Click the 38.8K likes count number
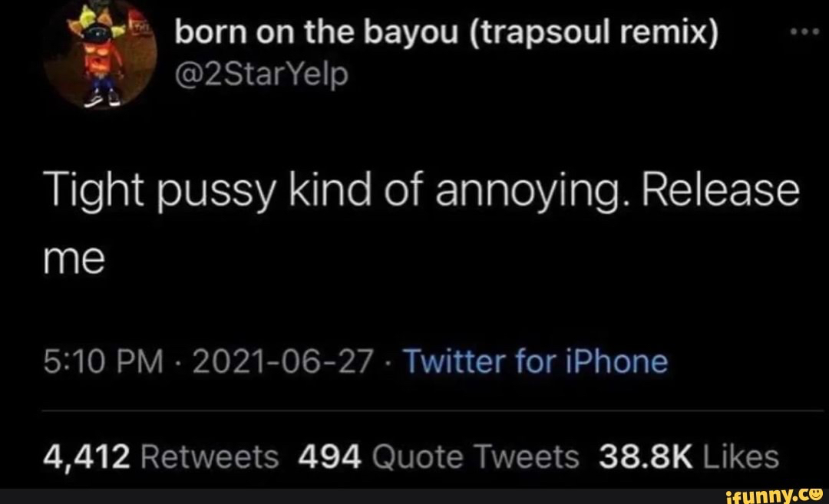This screenshot has height=504, width=829. point(643,456)
